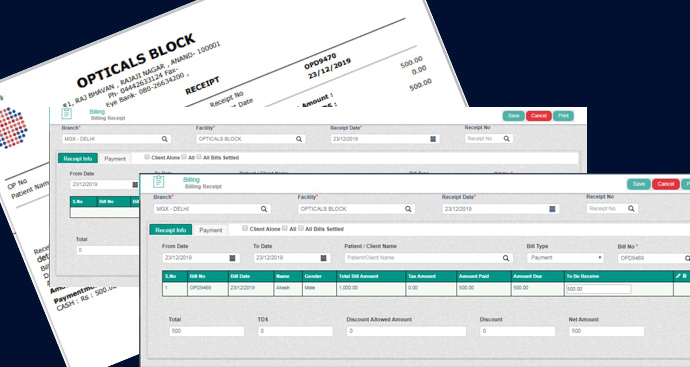Click Cancel button in front window
The height and width of the screenshot is (367, 690).
click(x=665, y=184)
